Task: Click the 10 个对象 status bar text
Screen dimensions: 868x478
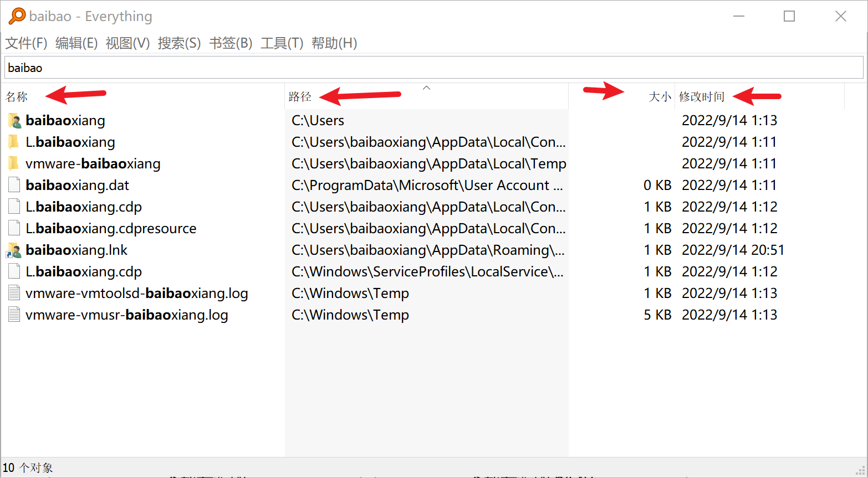Action: [x=28, y=467]
